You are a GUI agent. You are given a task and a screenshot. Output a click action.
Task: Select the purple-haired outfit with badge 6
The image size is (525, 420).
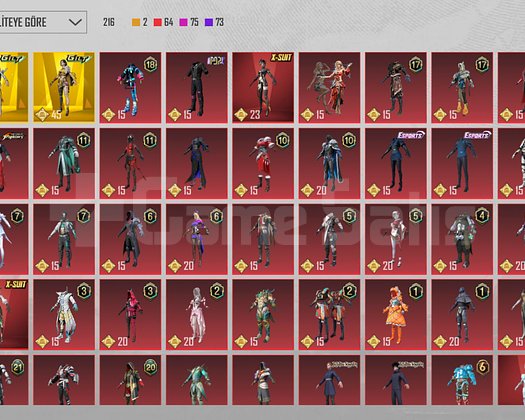pos(197,239)
